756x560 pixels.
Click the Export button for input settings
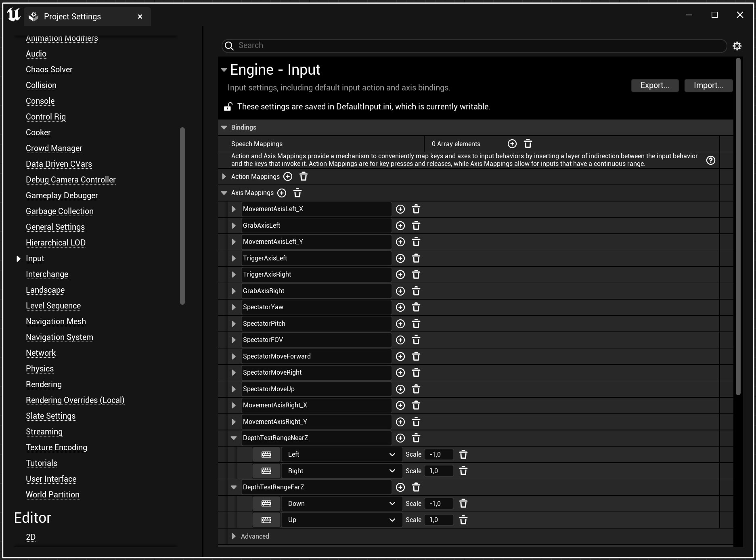(654, 85)
